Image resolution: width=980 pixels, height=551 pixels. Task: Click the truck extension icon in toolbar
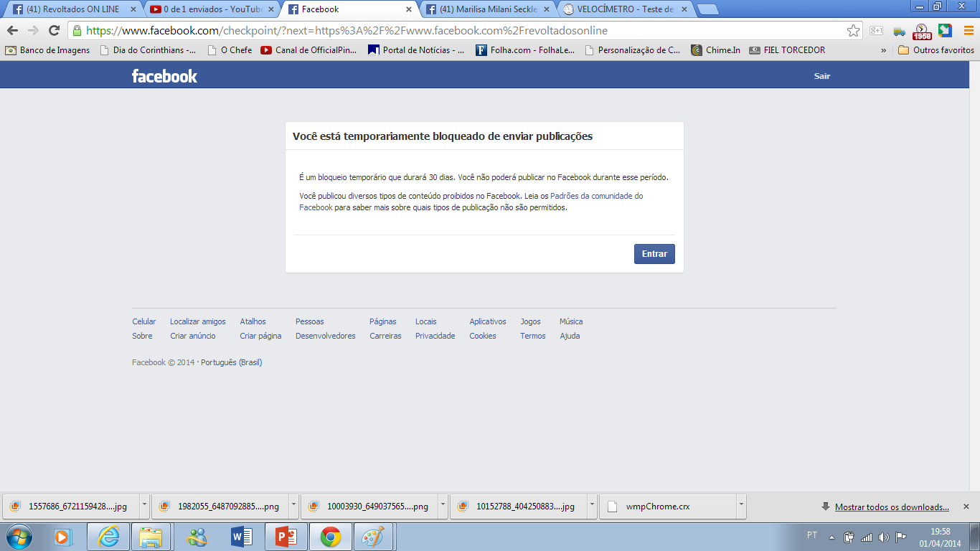[x=899, y=31]
